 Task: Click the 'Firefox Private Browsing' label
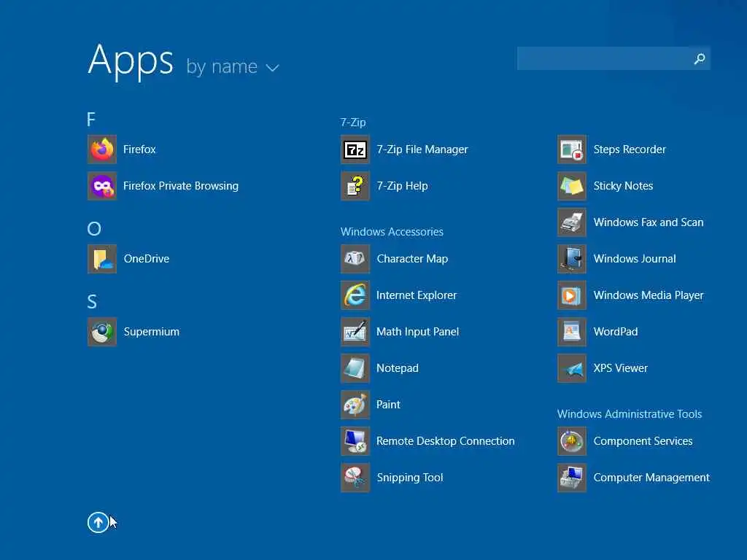tap(181, 186)
